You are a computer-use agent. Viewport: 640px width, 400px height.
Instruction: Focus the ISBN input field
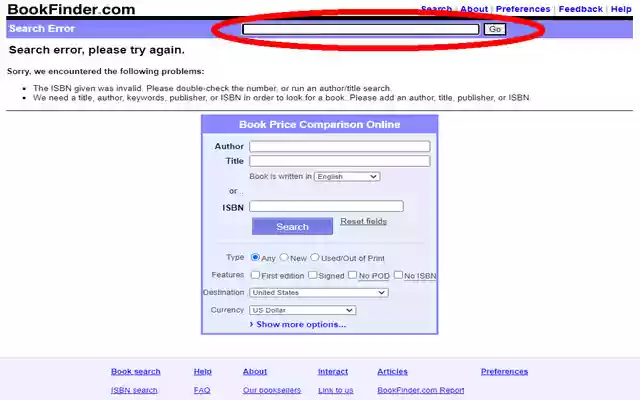pyautogui.click(x=326, y=206)
